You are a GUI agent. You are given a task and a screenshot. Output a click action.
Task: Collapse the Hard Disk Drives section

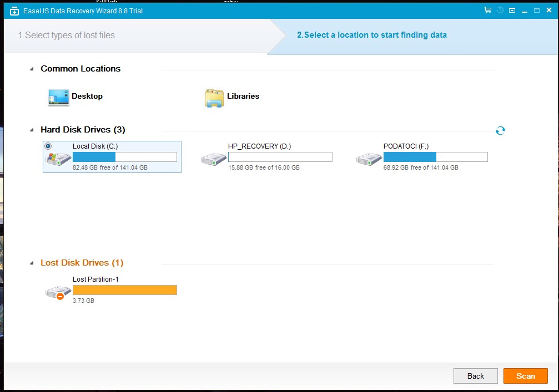click(32, 130)
